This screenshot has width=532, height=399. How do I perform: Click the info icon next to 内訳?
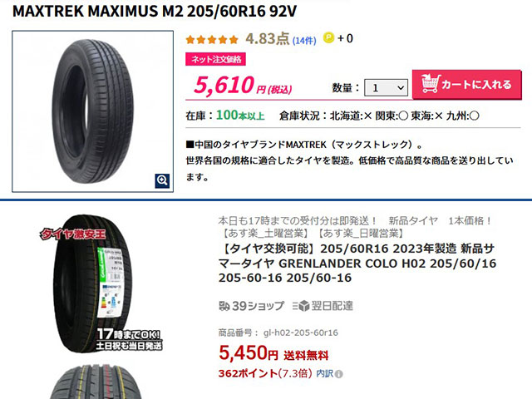point(338,374)
